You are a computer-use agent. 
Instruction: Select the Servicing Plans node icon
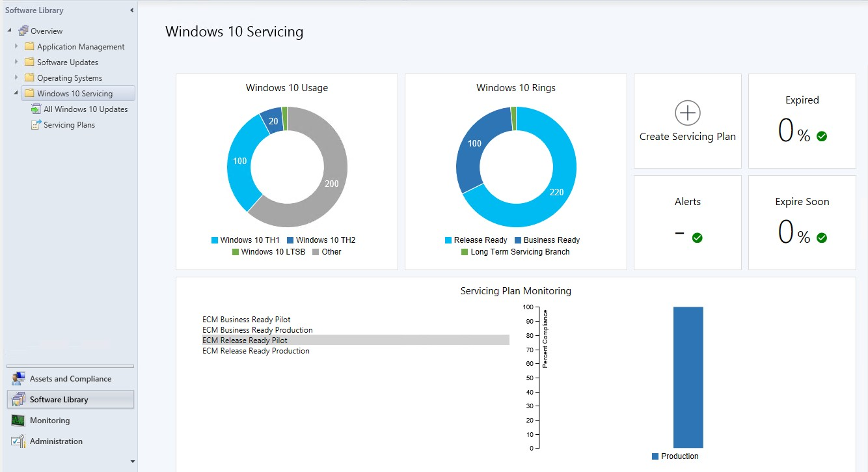click(36, 125)
